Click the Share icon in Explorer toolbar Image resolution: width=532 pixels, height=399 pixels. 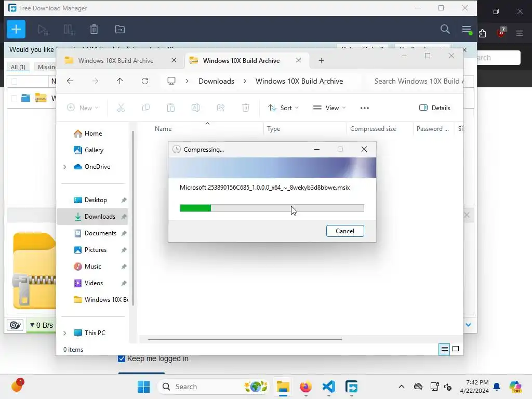(x=221, y=108)
